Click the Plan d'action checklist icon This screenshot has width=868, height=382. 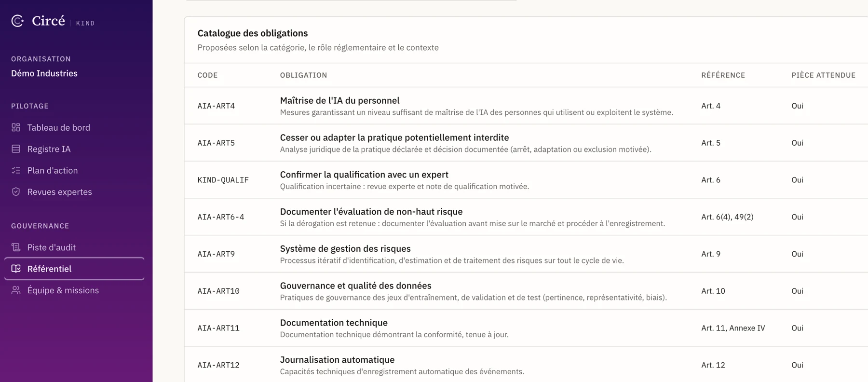[x=16, y=170]
